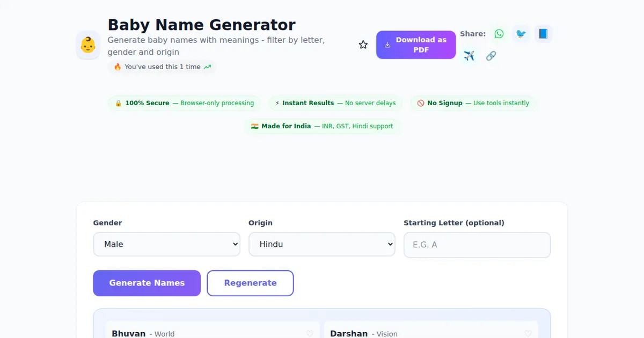This screenshot has height=338, width=644.
Task: Share via Telegram paper plane icon
Action: click(x=469, y=56)
